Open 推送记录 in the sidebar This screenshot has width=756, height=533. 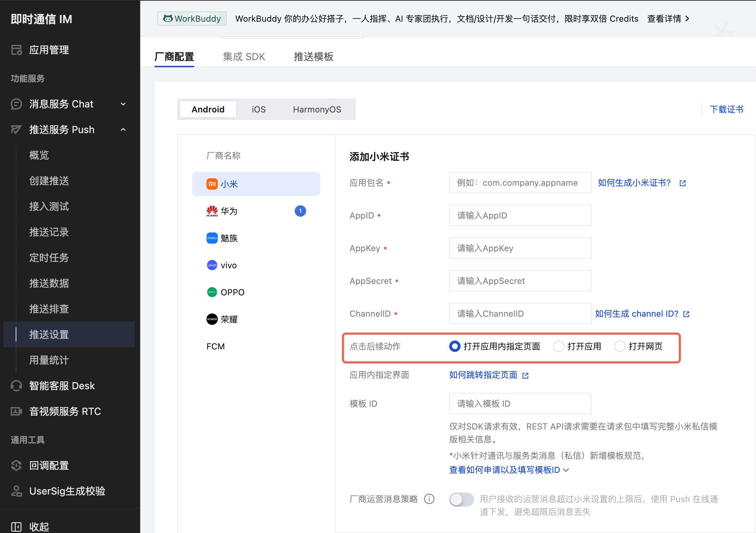tap(49, 232)
